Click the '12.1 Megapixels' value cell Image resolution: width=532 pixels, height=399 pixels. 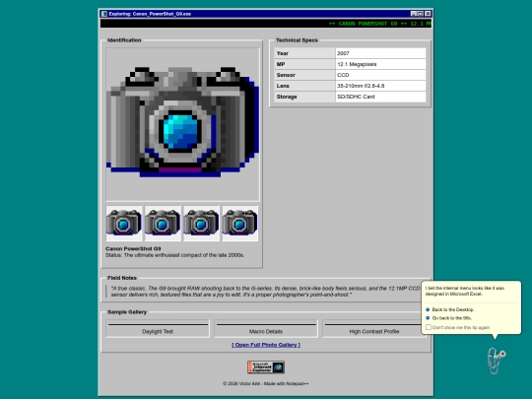click(x=380, y=64)
